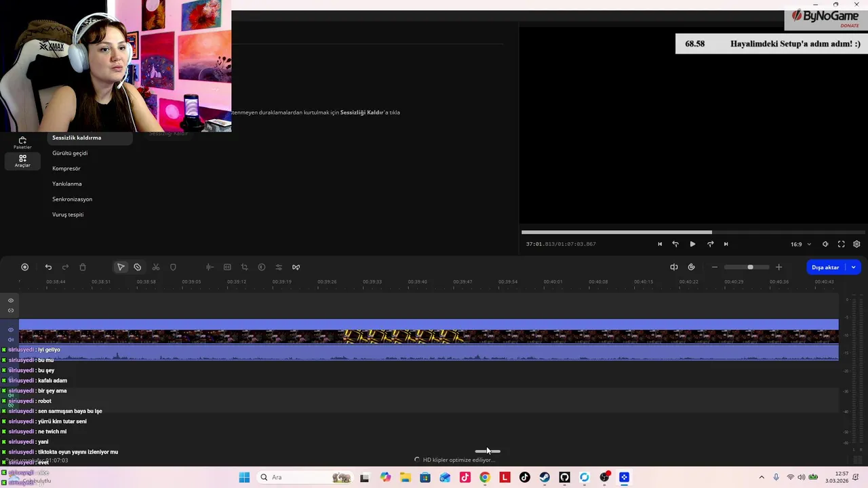The height and width of the screenshot is (488, 868).
Task: Step forward one frame in preview
Action: pyautogui.click(x=710, y=244)
